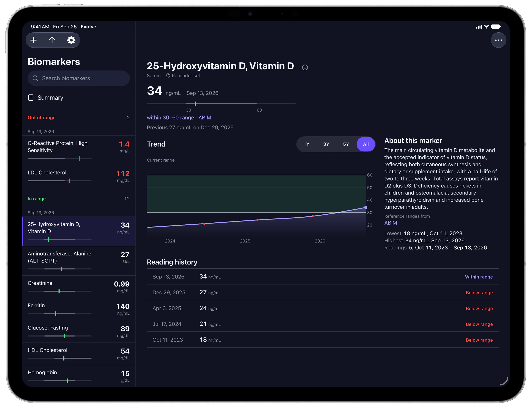Select the 1Y trend range

(306, 144)
